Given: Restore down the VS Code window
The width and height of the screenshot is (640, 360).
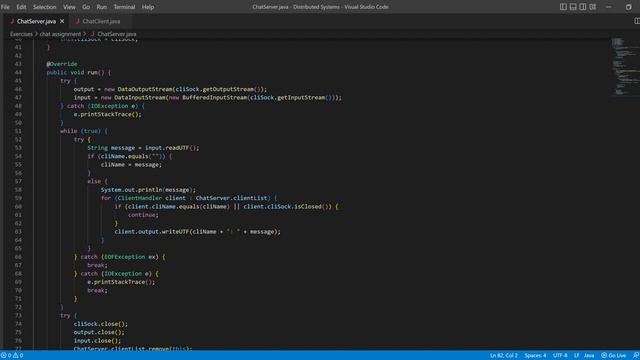Looking at the screenshot, I should click(628, 7).
